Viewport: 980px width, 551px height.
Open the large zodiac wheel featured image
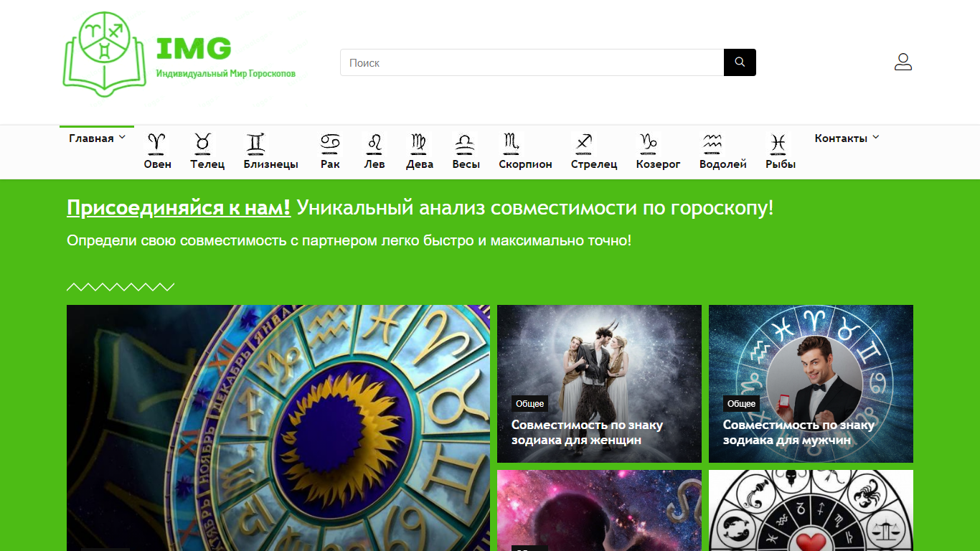(x=278, y=428)
